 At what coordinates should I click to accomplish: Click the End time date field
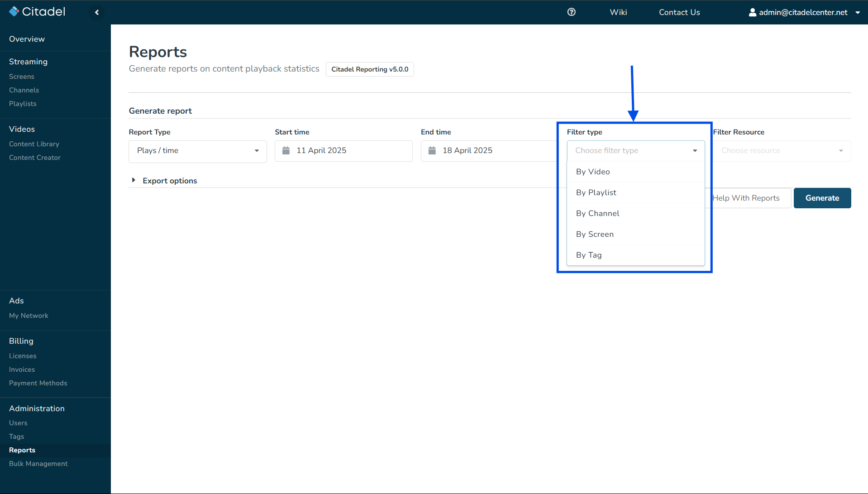point(489,151)
